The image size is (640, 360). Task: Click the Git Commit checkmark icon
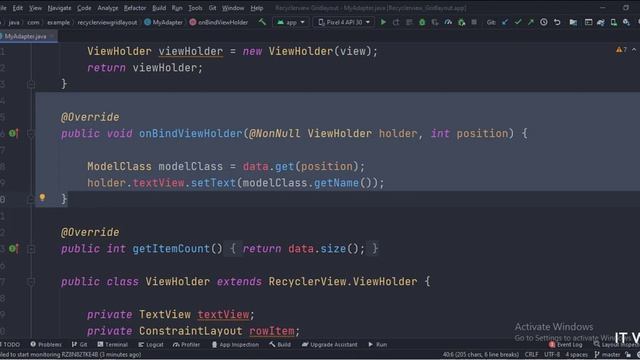518,22
